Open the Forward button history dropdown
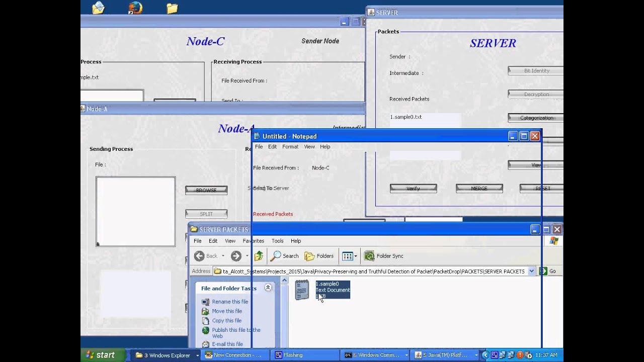Screen dimensions: 644x362 [x=247, y=256]
